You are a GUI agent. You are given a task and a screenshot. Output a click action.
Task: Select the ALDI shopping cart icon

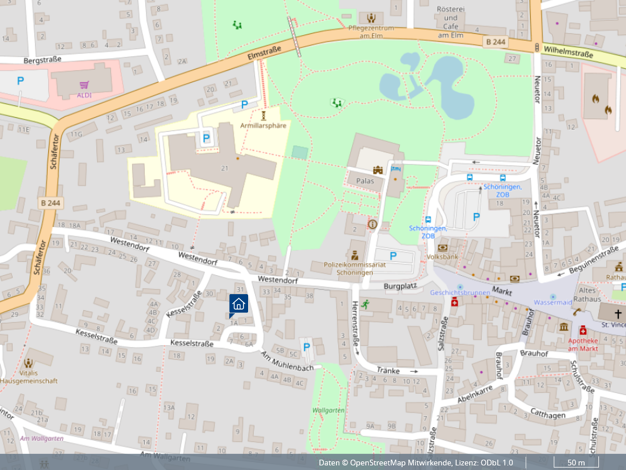(x=84, y=84)
